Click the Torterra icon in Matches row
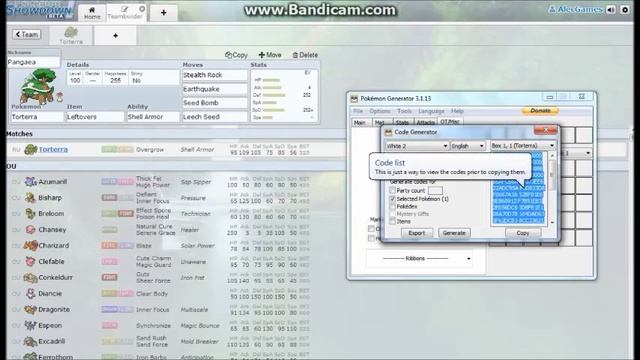This screenshot has height=360, width=640. pyautogui.click(x=31, y=149)
